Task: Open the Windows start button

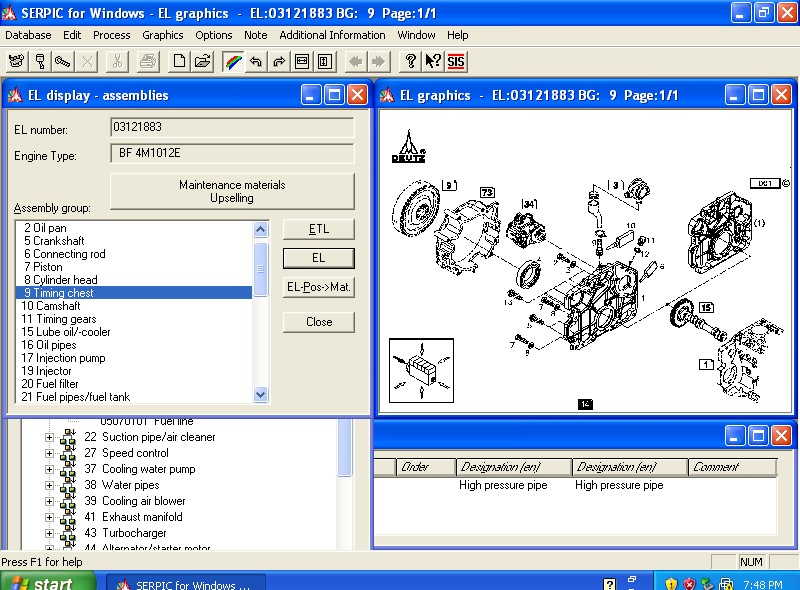Action: [48, 582]
